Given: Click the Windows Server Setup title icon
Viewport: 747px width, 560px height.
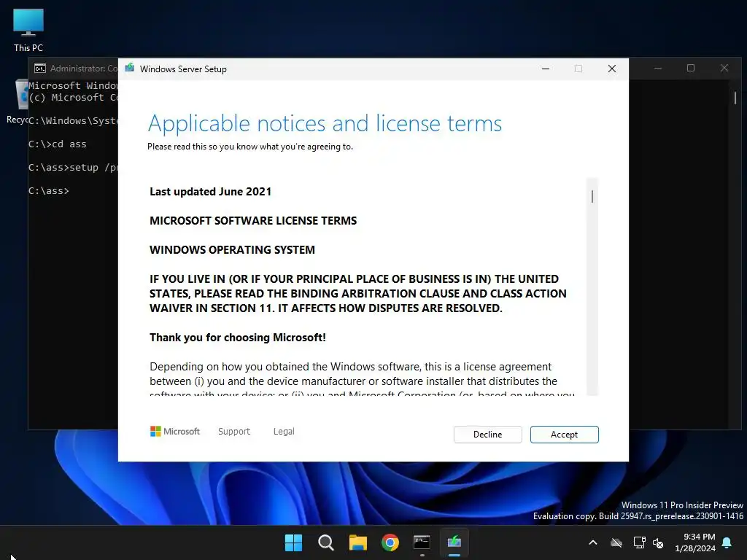Looking at the screenshot, I should click(x=130, y=68).
